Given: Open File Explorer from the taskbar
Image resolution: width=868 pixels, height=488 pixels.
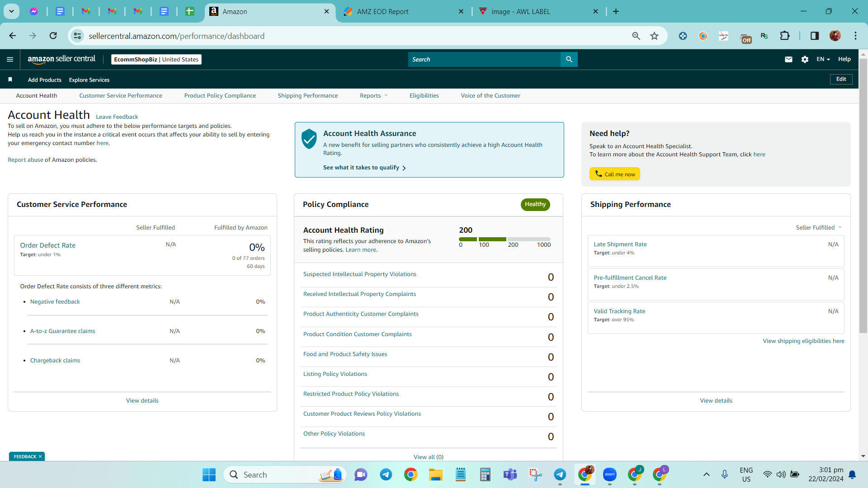Looking at the screenshot, I should (436, 474).
